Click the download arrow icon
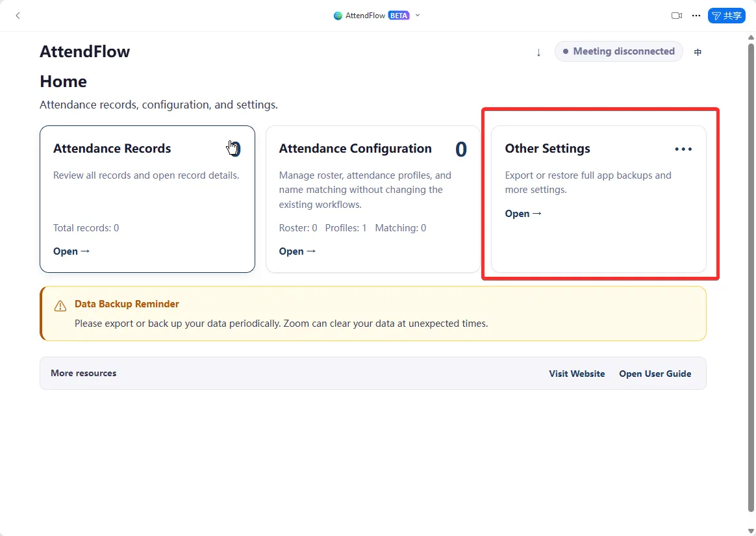The image size is (756, 536). point(538,52)
